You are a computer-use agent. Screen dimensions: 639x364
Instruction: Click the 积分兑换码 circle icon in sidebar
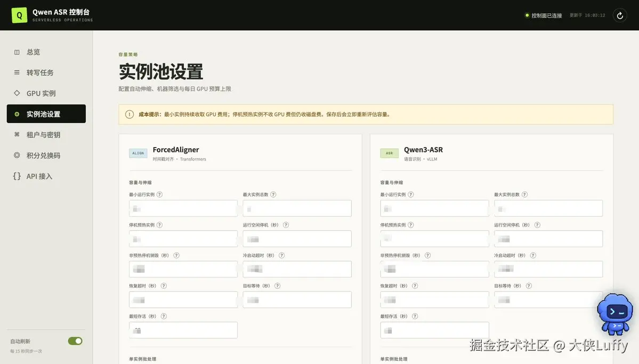pos(17,155)
